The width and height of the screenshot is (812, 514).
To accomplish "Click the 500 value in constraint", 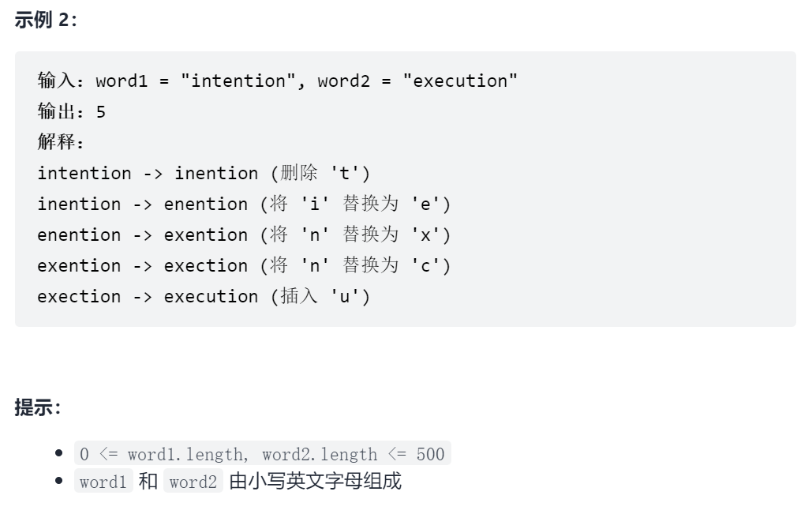I will point(430,454).
